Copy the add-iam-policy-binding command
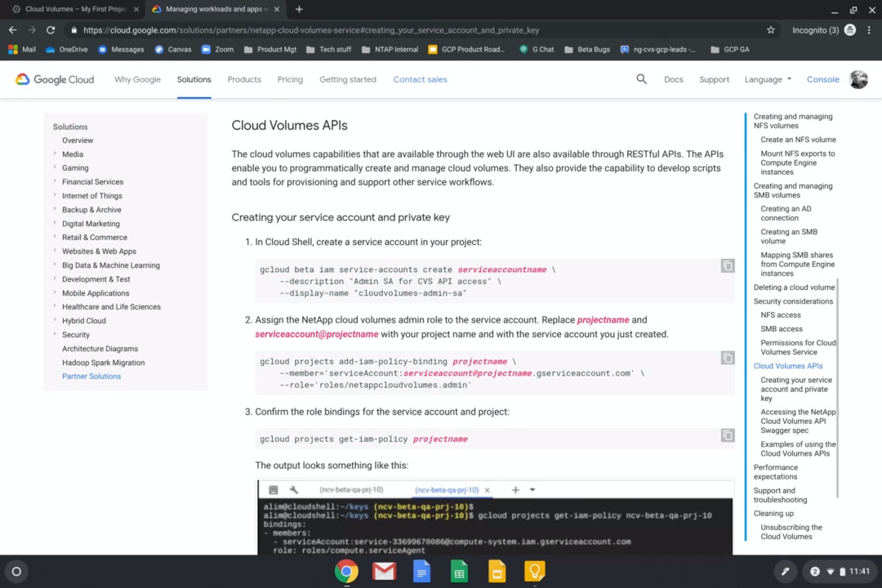This screenshot has width=882, height=588. pos(728,358)
